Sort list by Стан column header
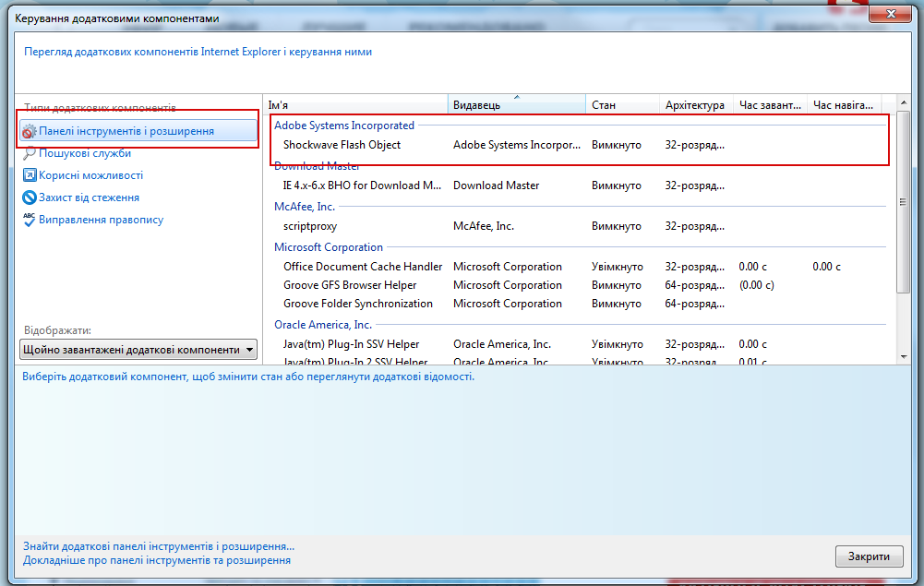This screenshot has height=586, width=924. 622,105
